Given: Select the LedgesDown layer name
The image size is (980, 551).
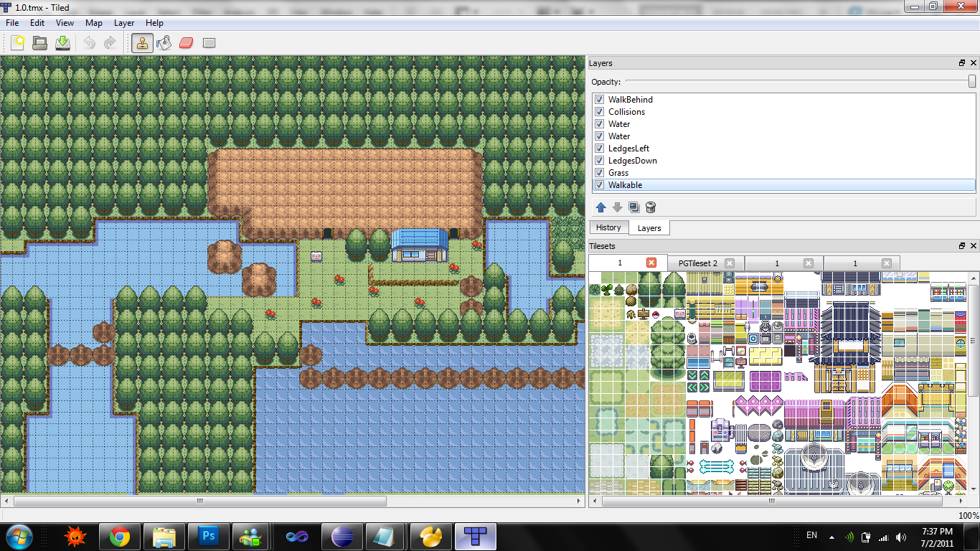Looking at the screenshot, I should click(x=633, y=161).
